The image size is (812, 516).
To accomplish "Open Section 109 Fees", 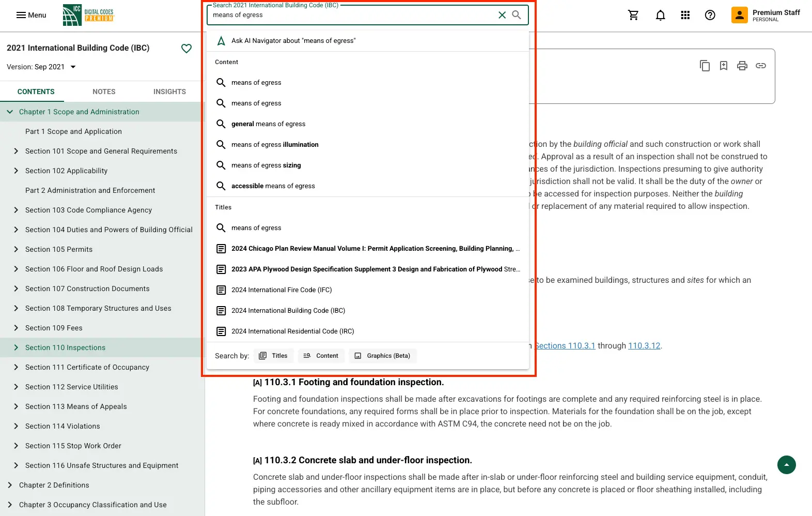I will 54,328.
